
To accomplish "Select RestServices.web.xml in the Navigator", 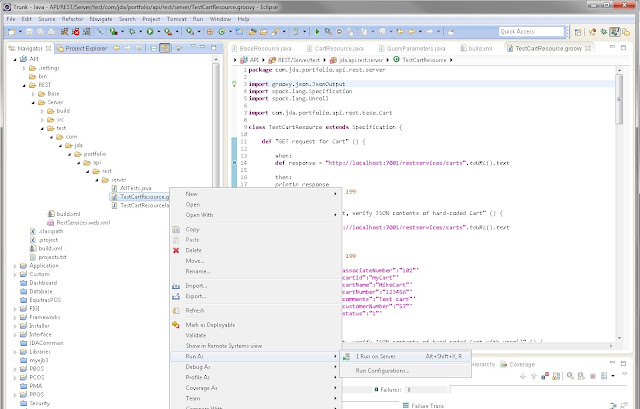I will pos(79,222).
